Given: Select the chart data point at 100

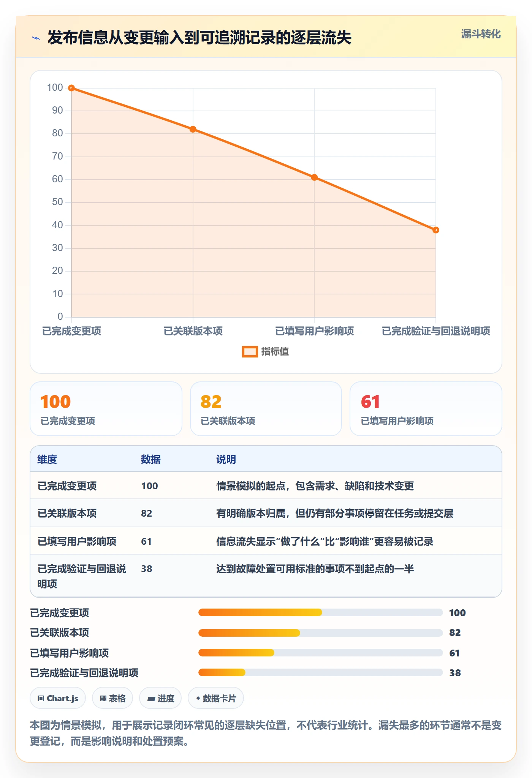Looking at the screenshot, I should pyautogui.click(x=71, y=88).
